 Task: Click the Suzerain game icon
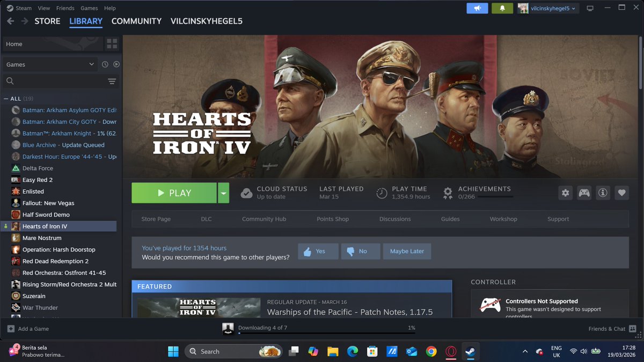point(16,296)
